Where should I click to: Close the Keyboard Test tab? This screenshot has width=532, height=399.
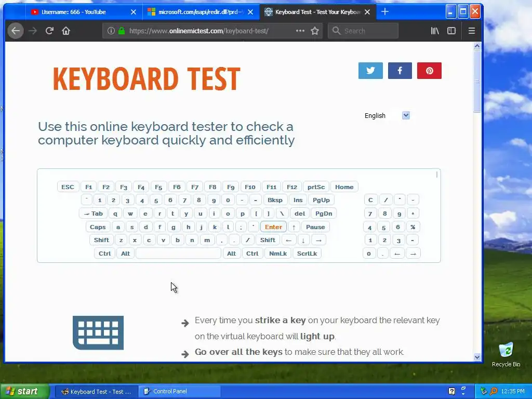(367, 12)
